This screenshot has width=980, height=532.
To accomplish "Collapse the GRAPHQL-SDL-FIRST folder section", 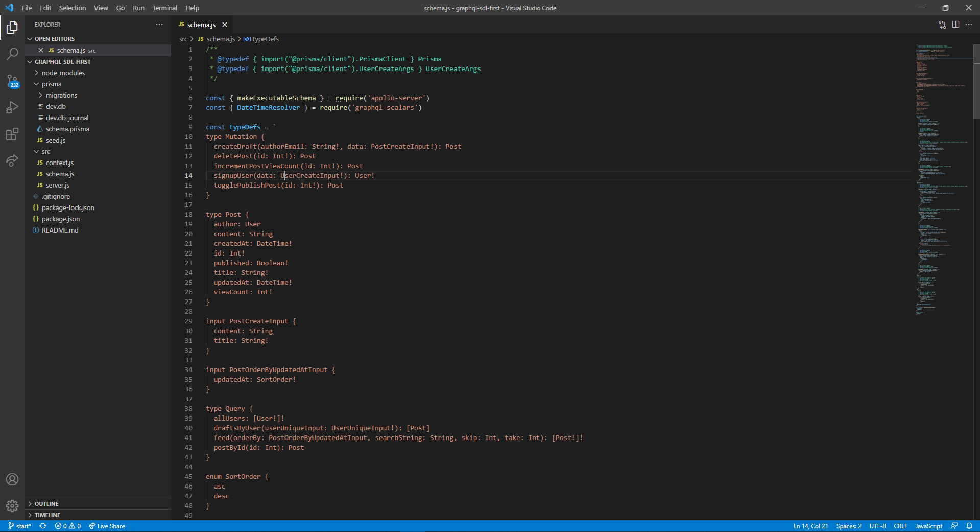I will 98,62.
